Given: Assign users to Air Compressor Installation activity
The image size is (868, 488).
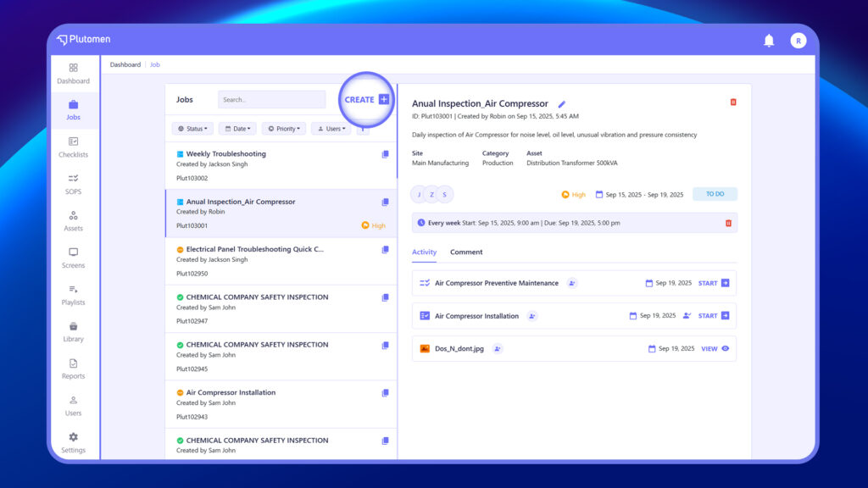Looking at the screenshot, I should tap(532, 316).
